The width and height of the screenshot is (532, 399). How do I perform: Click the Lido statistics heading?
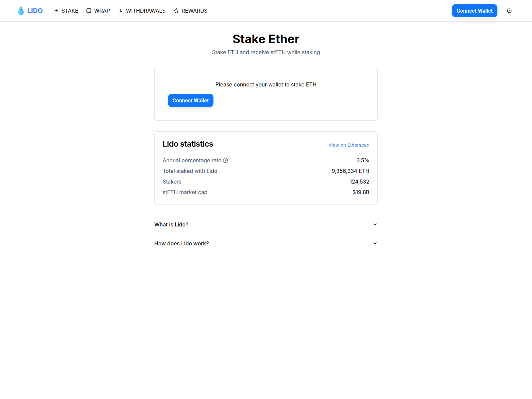pyautogui.click(x=188, y=144)
